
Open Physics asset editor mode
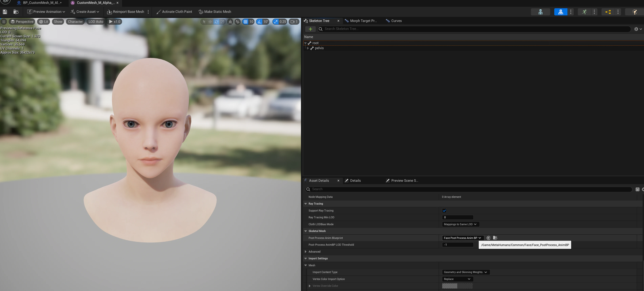pos(635,12)
